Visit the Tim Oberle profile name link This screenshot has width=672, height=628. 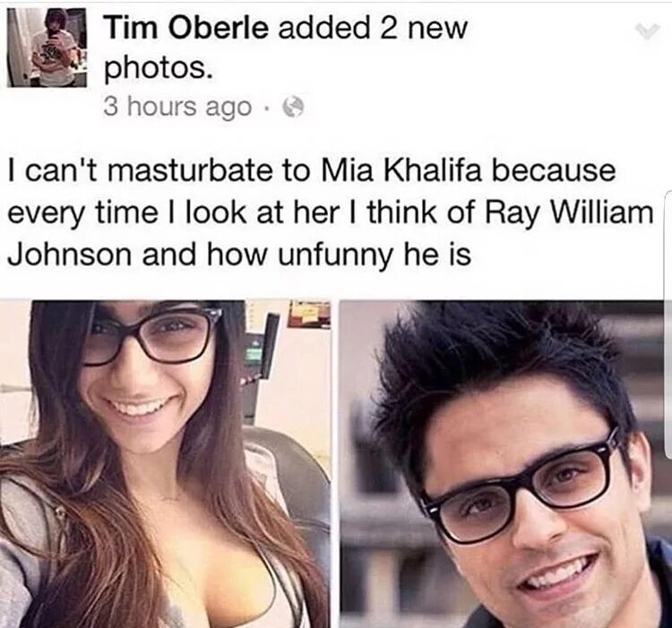click(x=187, y=28)
